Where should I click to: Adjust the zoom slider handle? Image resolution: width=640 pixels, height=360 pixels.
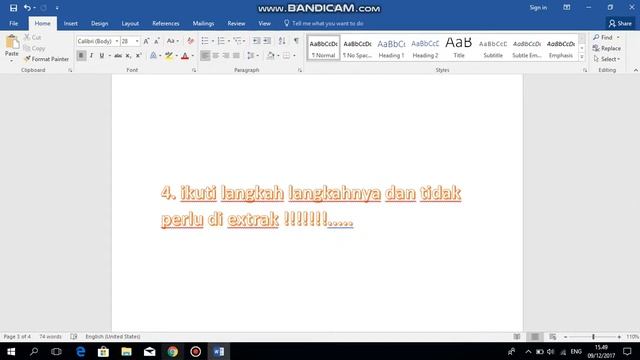click(593, 337)
